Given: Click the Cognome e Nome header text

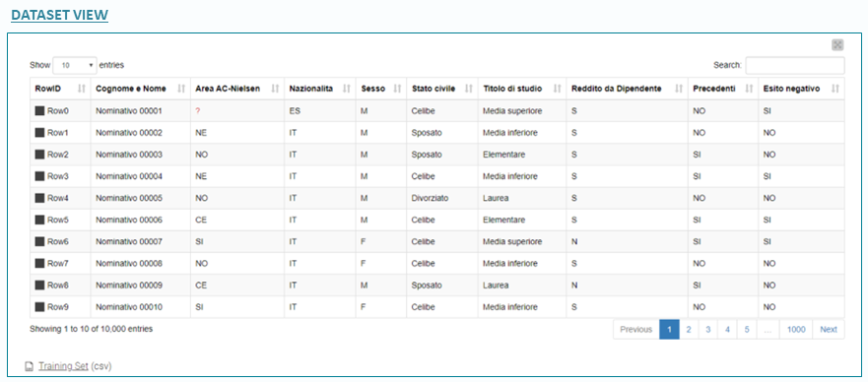Looking at the screenshot, I should [131, 89].
